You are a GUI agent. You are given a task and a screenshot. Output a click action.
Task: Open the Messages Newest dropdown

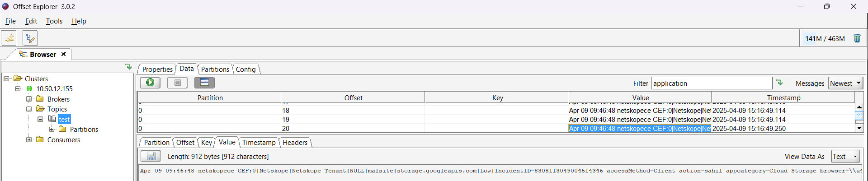click(x=845, y=83)
